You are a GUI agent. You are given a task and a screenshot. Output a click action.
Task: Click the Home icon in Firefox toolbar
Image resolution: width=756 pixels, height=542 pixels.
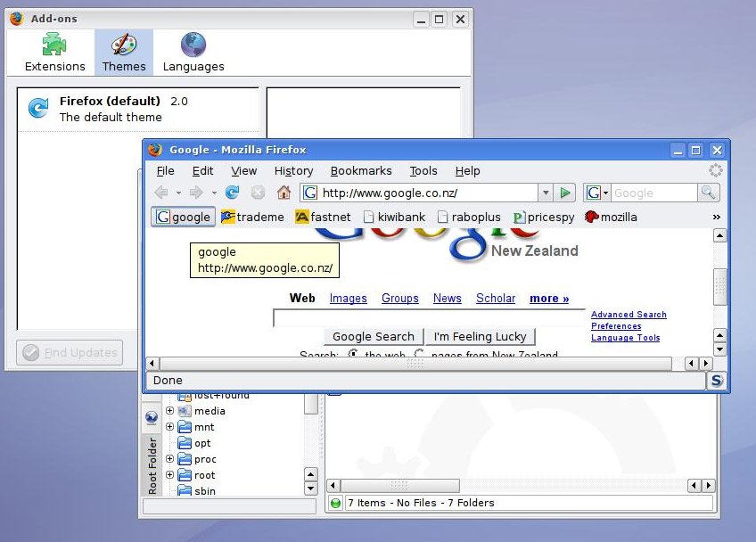[x=283, y=193]
